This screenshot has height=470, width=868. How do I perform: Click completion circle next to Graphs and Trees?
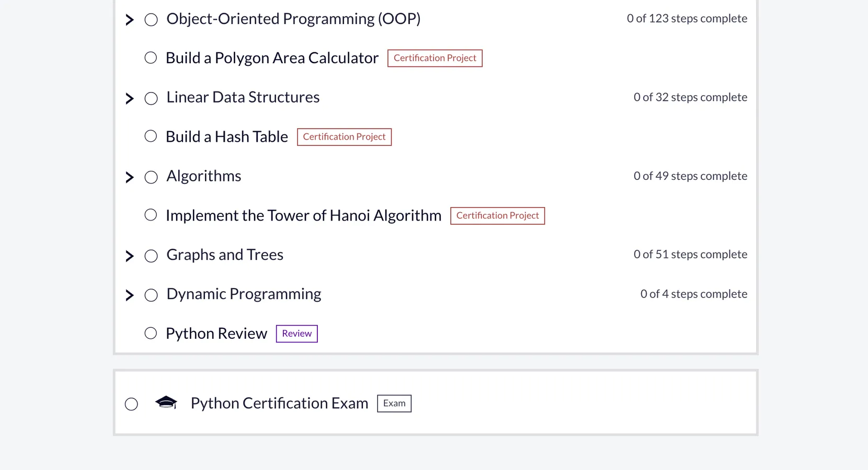click(x=151, y=256)
